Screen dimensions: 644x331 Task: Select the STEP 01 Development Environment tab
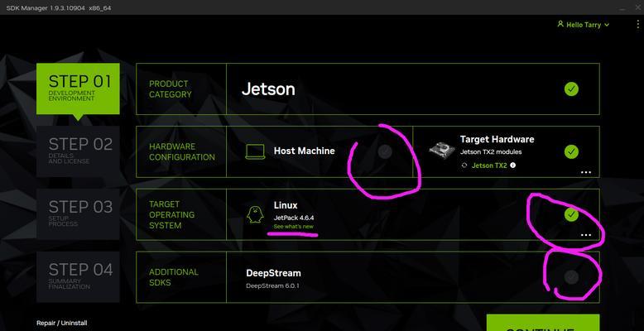click(78, 89)
